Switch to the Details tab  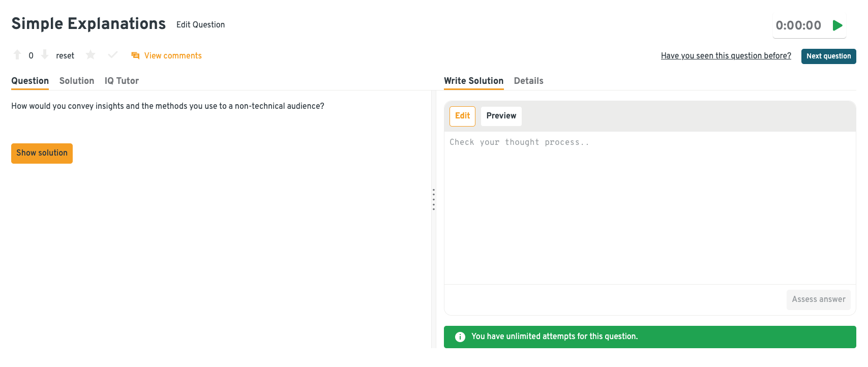(528, 81)
